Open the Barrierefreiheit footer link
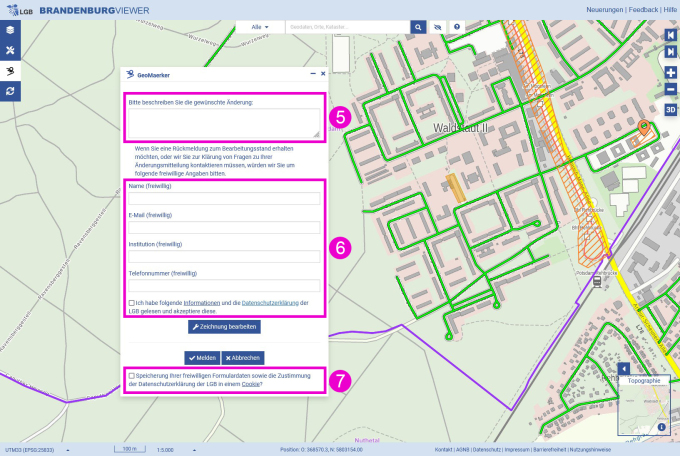Viewport: 680px width, 456px height. click(x=549, y=450)
